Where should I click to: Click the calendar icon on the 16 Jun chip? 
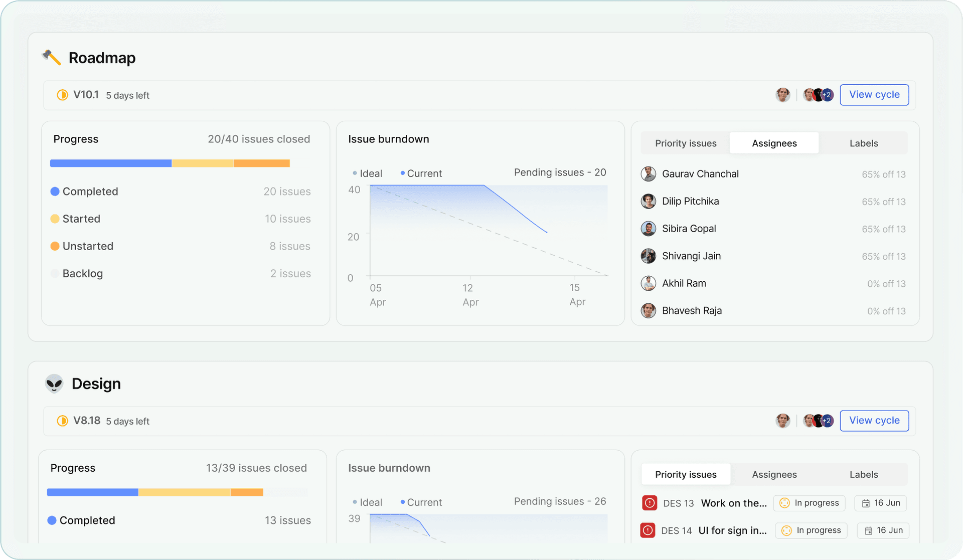point(867,503)
